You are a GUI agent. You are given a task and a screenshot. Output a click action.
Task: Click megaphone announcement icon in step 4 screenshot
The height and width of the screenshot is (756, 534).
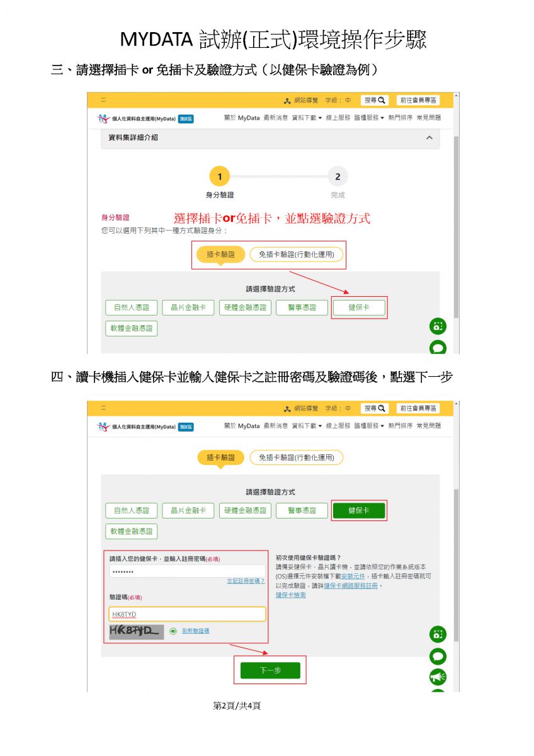click(438, 677)
